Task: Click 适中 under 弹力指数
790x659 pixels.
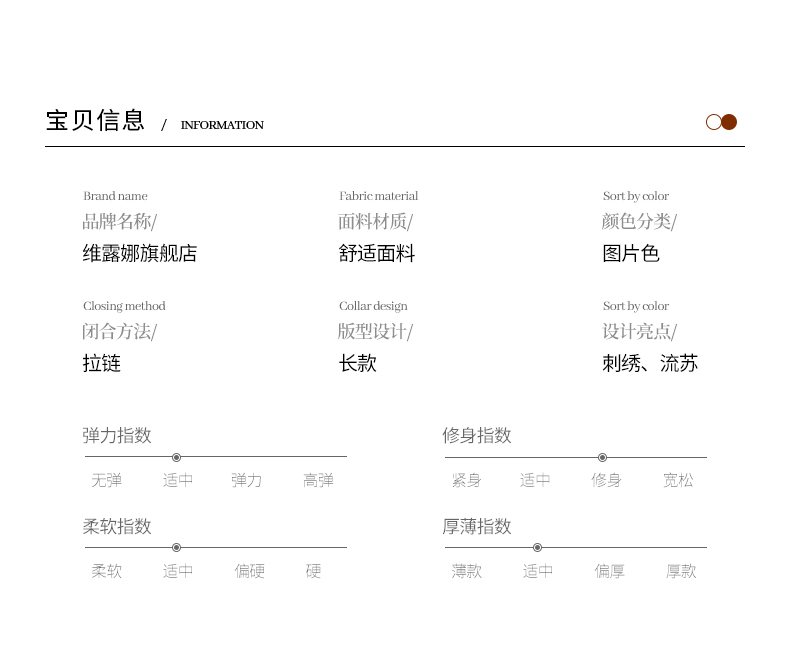Action: click(x=177, y=480)
